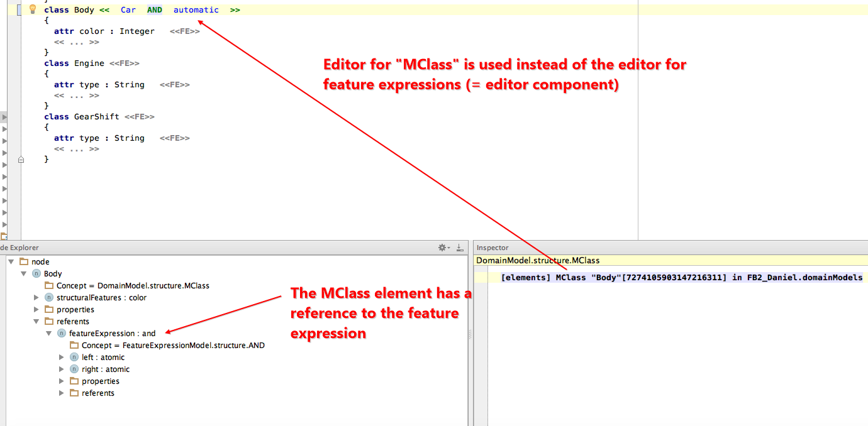Select Concept = FeatureExpressionModel.structure.AND item

pyautogui.click(x=173, y=346)
